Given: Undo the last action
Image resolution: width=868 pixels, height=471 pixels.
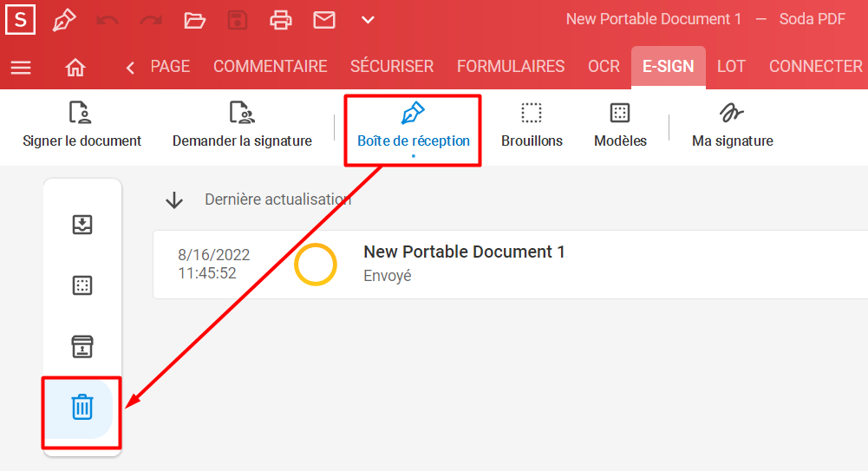Looking at the screenshot, I should (x=107, y=21).
